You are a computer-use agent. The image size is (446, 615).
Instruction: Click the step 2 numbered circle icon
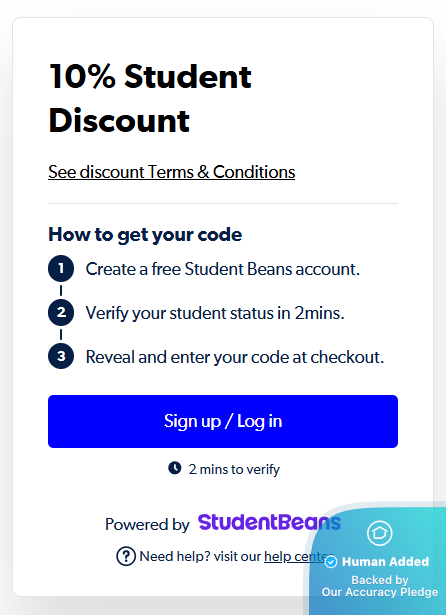[x=61, y=313]
